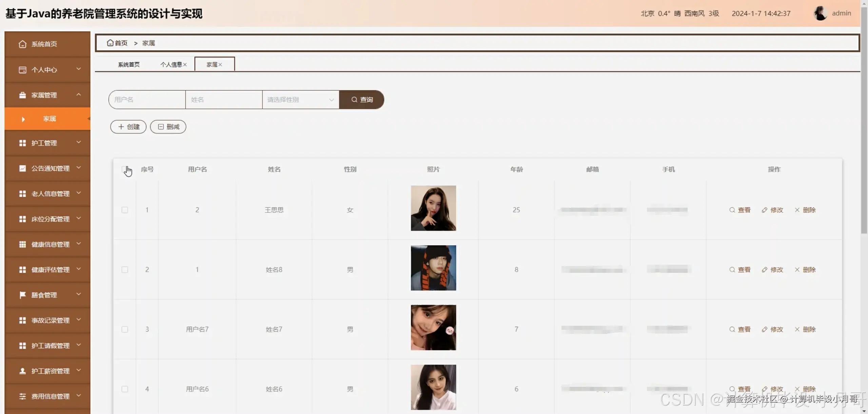Click the 膳食管理 flag icon
This screenshot has width=868, height=414.
(x=22, y=295)
